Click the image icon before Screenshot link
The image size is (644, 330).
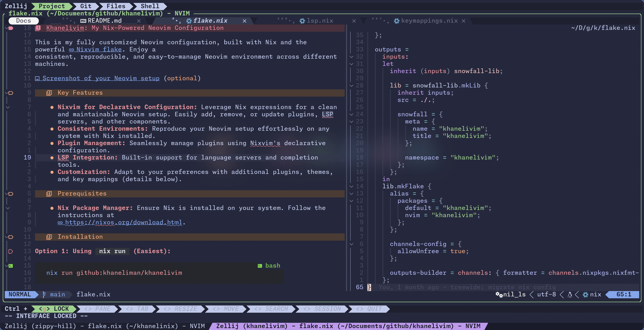37,78
